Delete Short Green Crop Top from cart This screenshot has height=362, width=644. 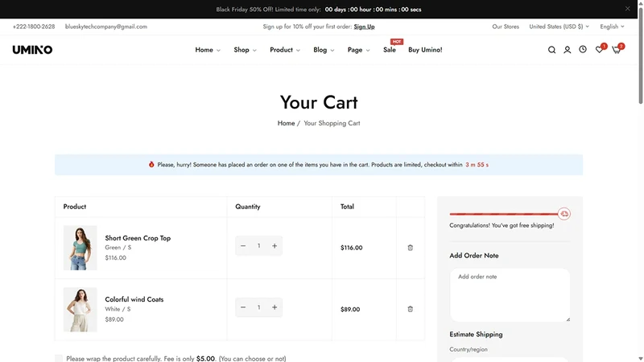click(410, 248)
